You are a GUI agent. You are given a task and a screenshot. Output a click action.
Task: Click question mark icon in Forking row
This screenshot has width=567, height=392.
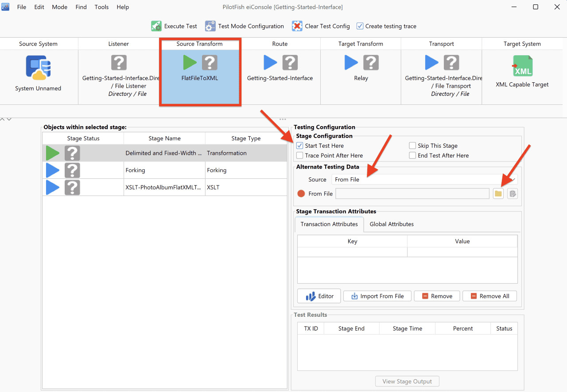click(72, 170)
